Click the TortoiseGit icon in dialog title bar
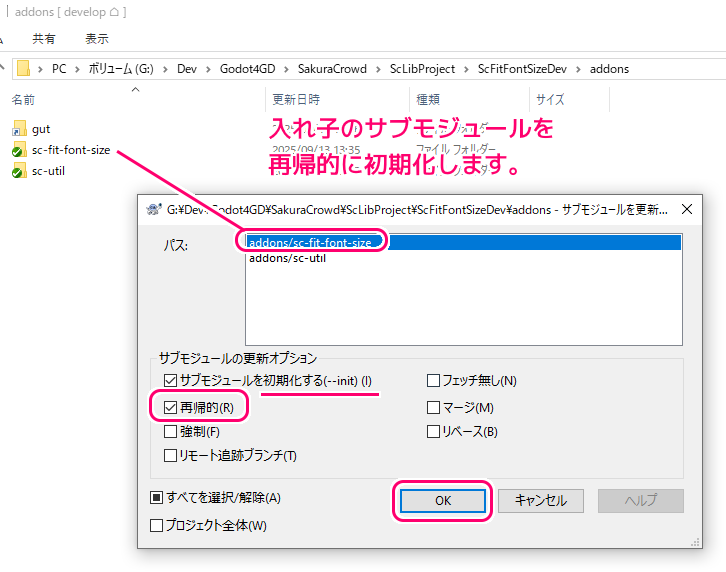The image size is (726, 572). (x=153, y=210)
